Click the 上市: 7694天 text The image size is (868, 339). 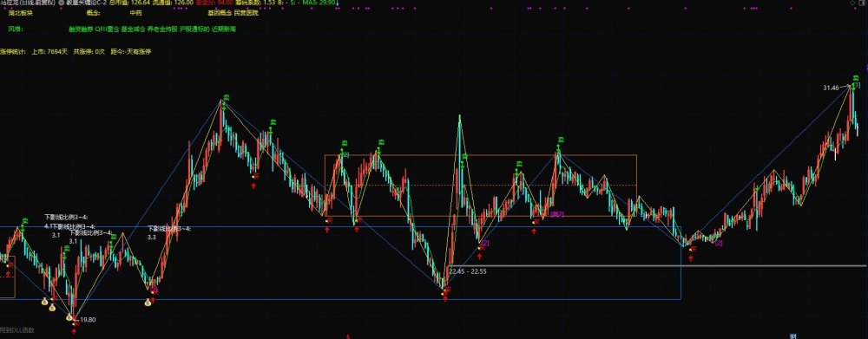(x=49, y=51)
